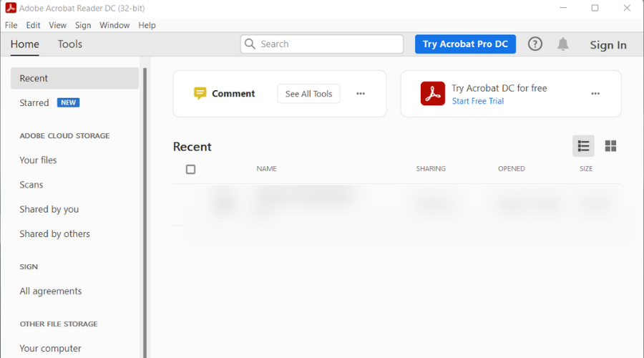Open the Help menu

(x=147, y=25)
